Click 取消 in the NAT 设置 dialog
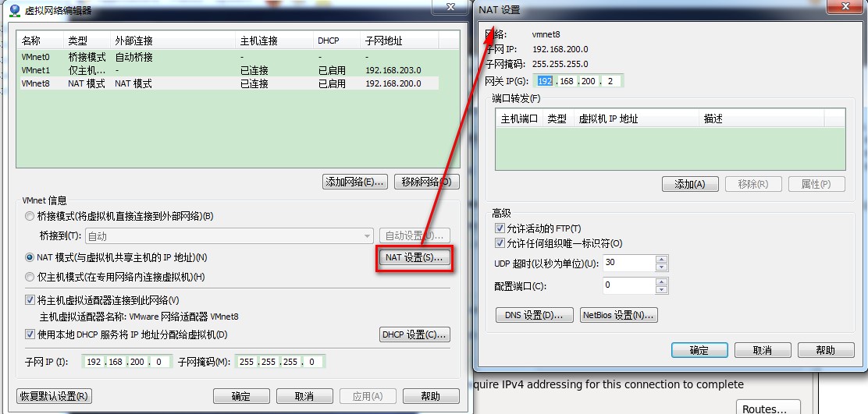 click(x=763, y=350)
